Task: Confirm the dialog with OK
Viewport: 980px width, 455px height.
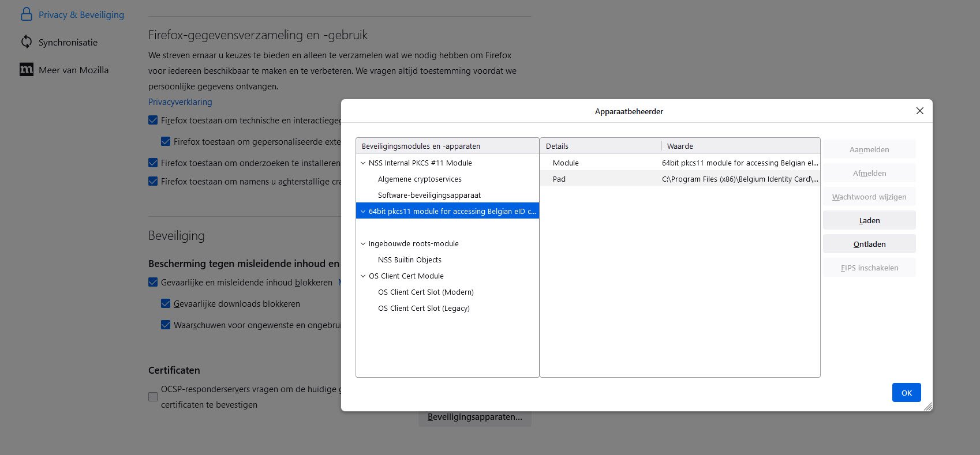Action: pos(907,393)
